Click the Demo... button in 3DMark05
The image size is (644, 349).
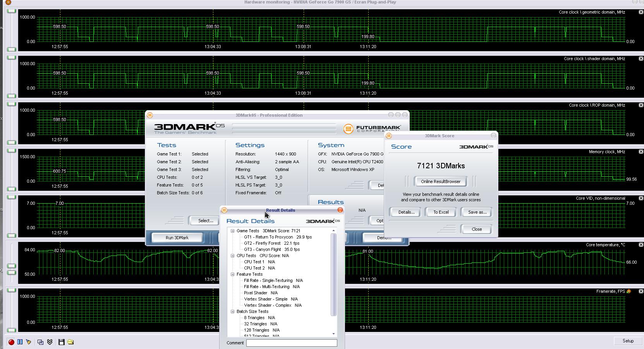[384, 238]
